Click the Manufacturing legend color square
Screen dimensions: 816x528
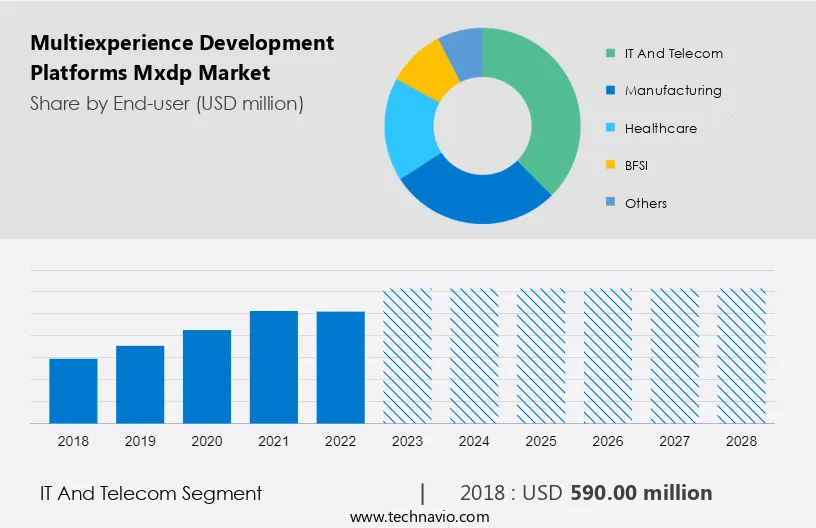(609, 91)
